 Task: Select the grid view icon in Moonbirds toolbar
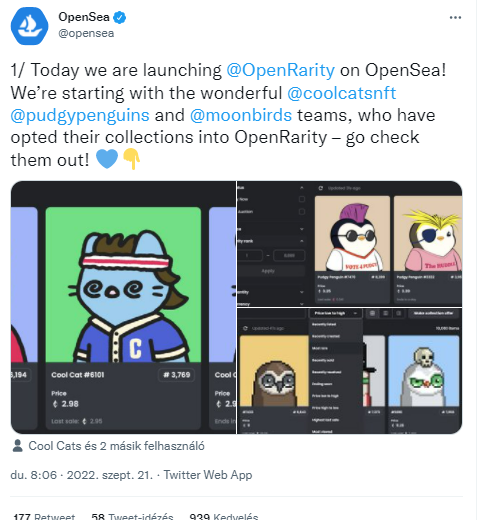(x=372, y=313)
